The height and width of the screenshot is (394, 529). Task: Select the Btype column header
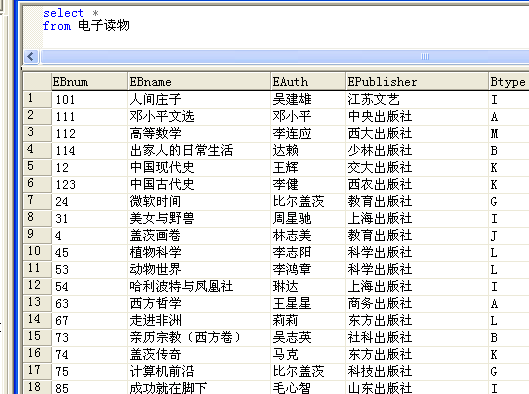(x=509, y=82)
